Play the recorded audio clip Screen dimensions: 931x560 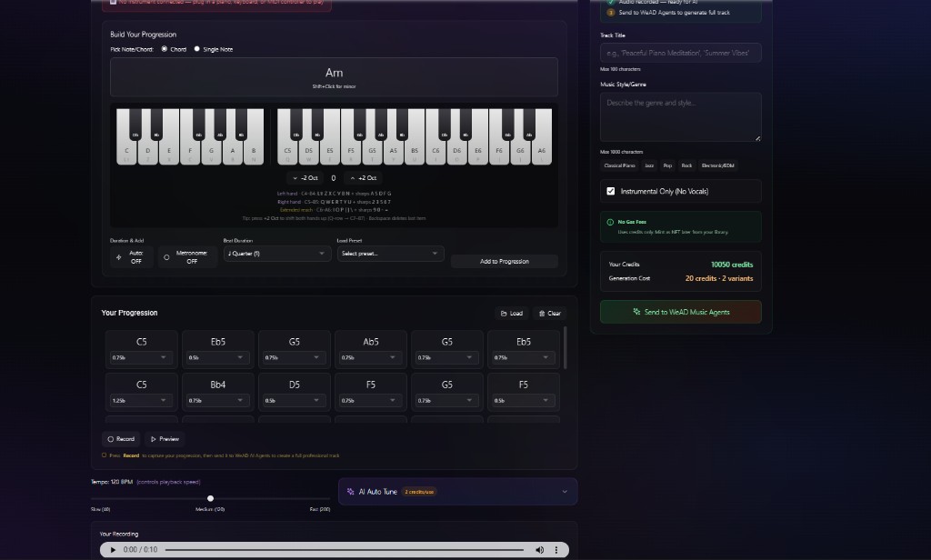113,550
